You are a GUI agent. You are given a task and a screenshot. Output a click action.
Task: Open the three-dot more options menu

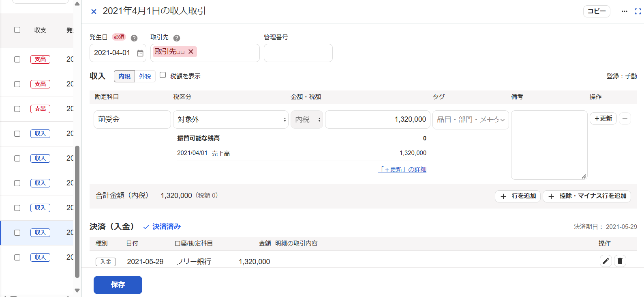pyautogui.click(x=624, y=11)
